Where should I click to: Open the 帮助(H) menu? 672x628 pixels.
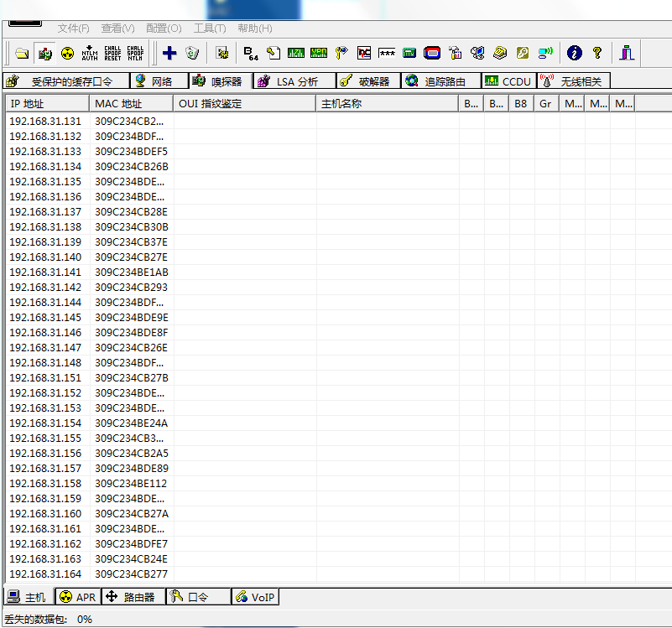click(x=255, y=29)
